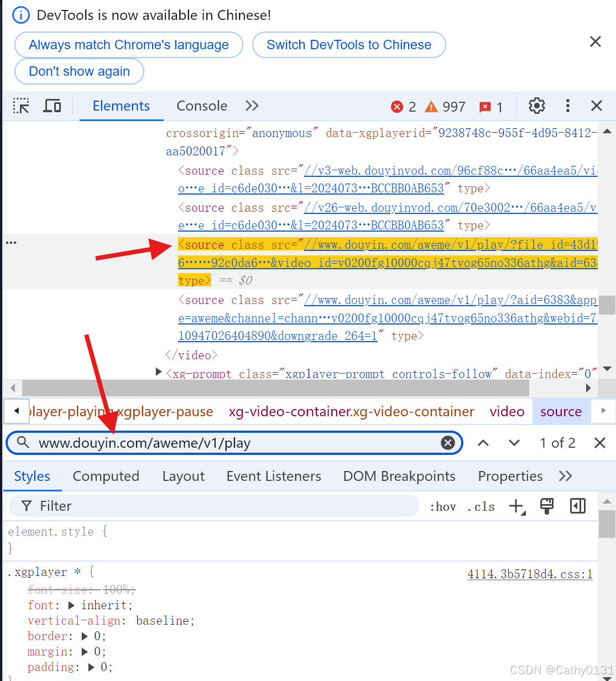The width and height of the screenshot is (616, 681).
Task: Show more DevTools tabs chevron
Action: [252, 106]
